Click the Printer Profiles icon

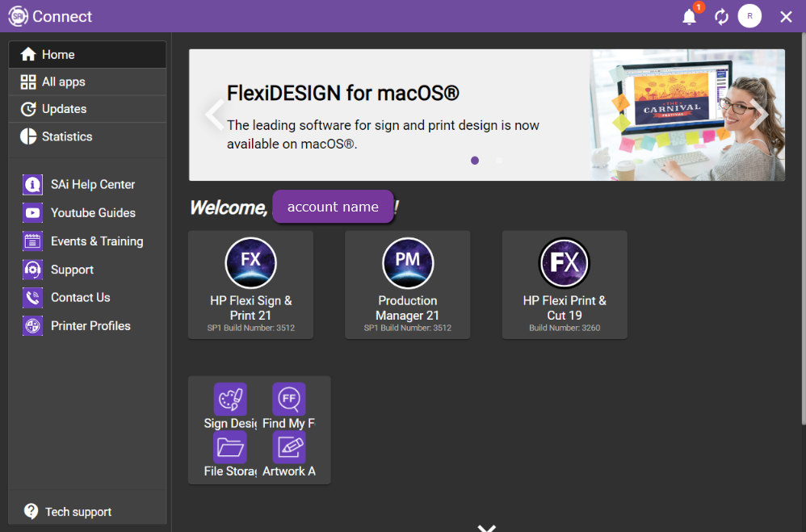coord(32,326)
